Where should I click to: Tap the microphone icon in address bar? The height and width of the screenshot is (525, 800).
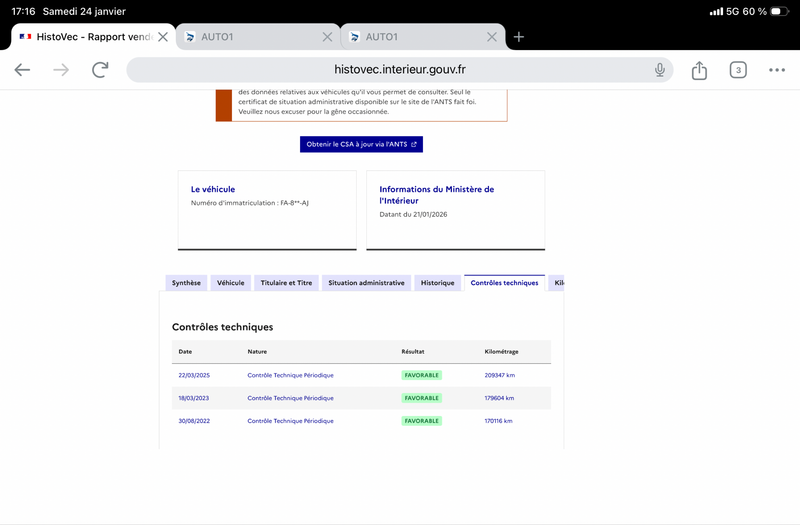point(660,70)
